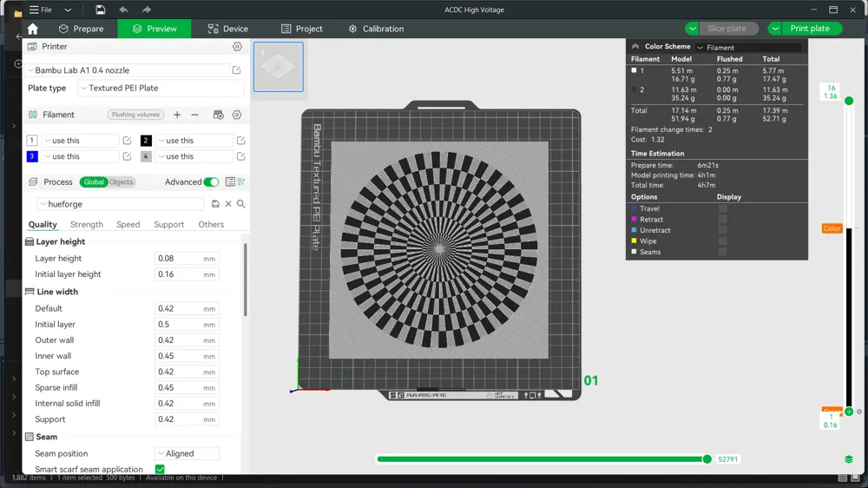Open Filament settings gear icon
The height and width of the screenshot is (488, 868).
coord(237,115)
